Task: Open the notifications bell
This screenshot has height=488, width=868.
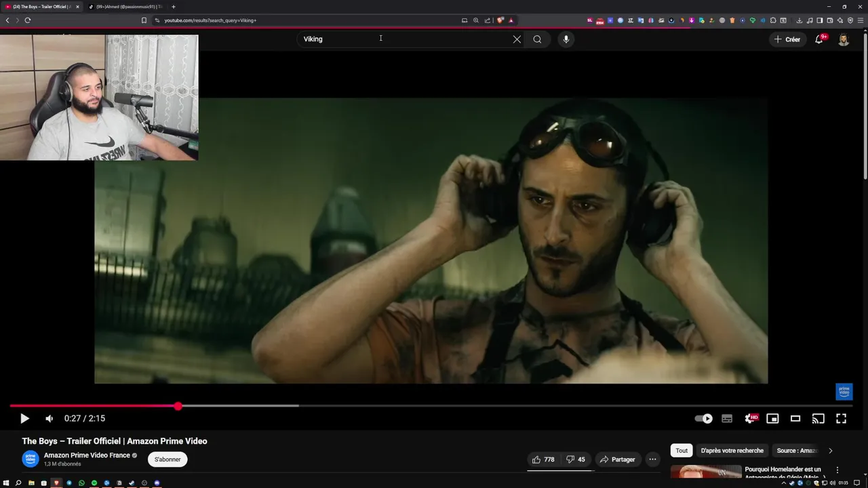Action: pyautogui.click(x=819, y=39)
